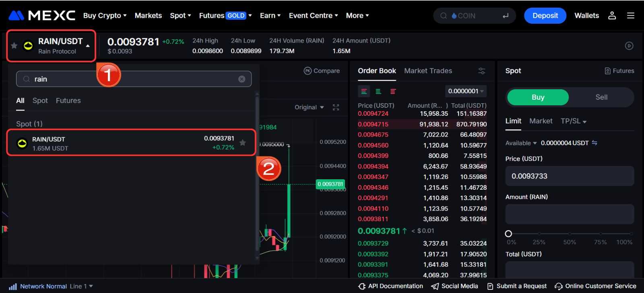Clear the rain search text
Viewport: 644px width, 293px height.
click(x=242, y=79)
